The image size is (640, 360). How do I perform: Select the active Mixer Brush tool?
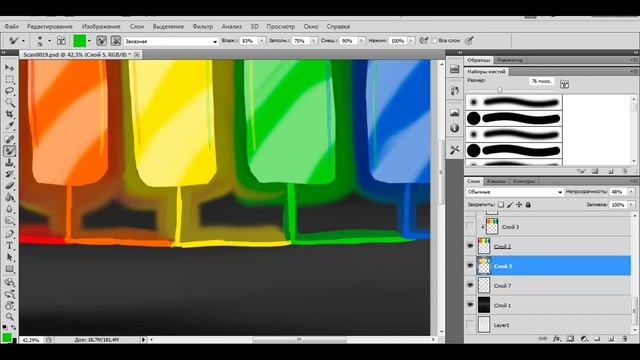click(9, 151)
